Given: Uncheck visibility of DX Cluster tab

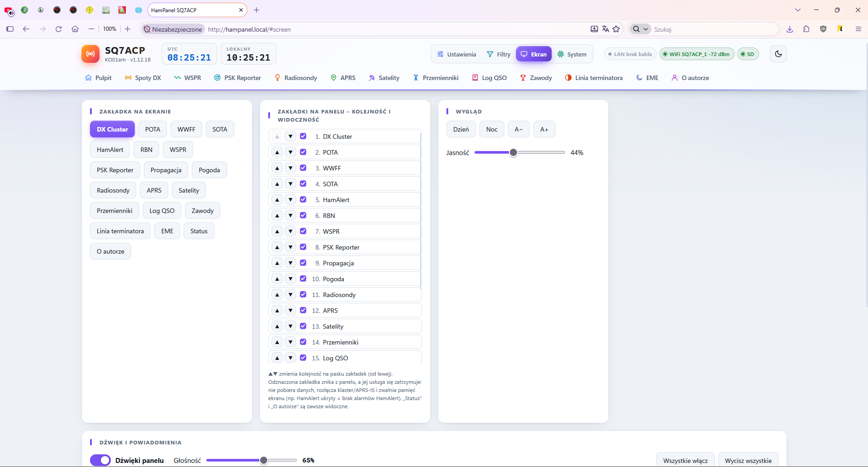Looking at the screenshot, I should point(303,136).
